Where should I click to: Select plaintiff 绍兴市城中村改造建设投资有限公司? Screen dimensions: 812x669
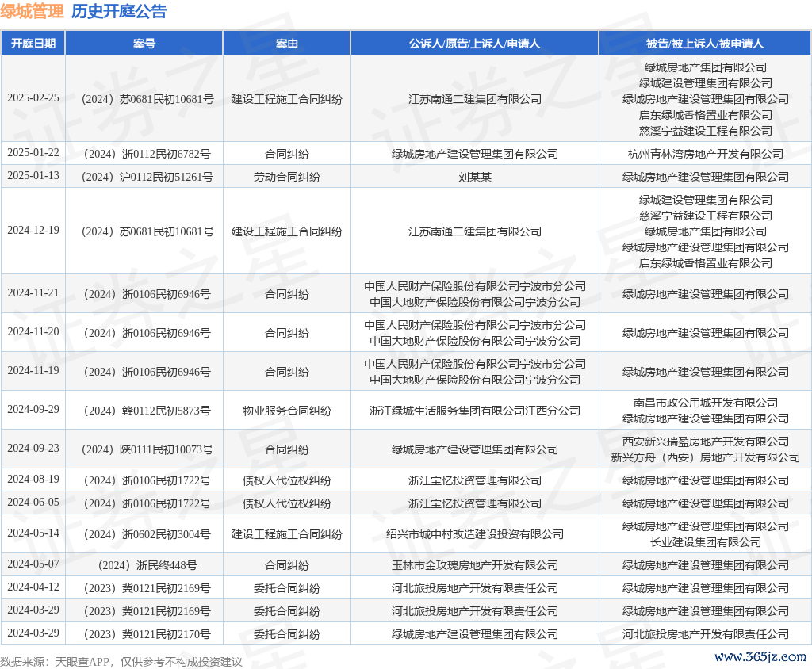point(474,534)
